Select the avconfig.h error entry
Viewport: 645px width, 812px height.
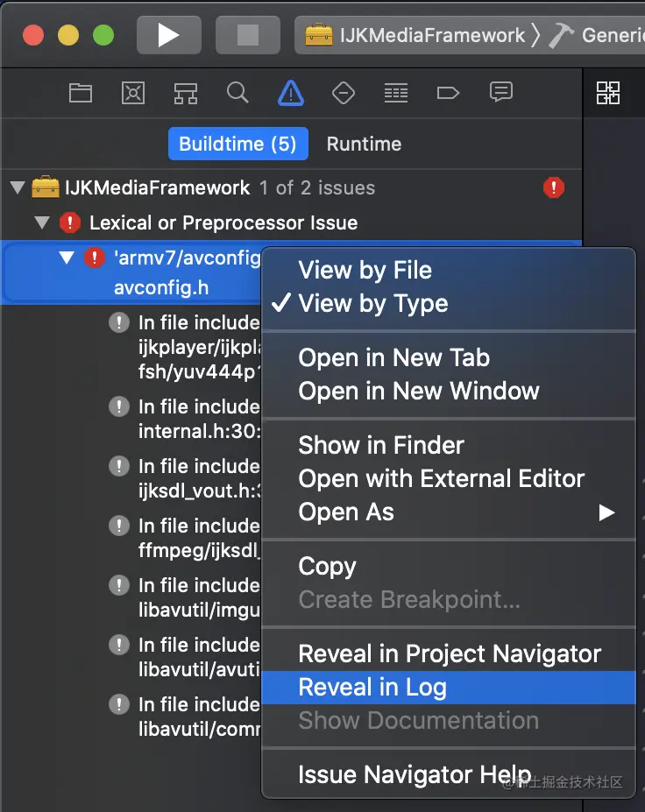click(131, 272)
